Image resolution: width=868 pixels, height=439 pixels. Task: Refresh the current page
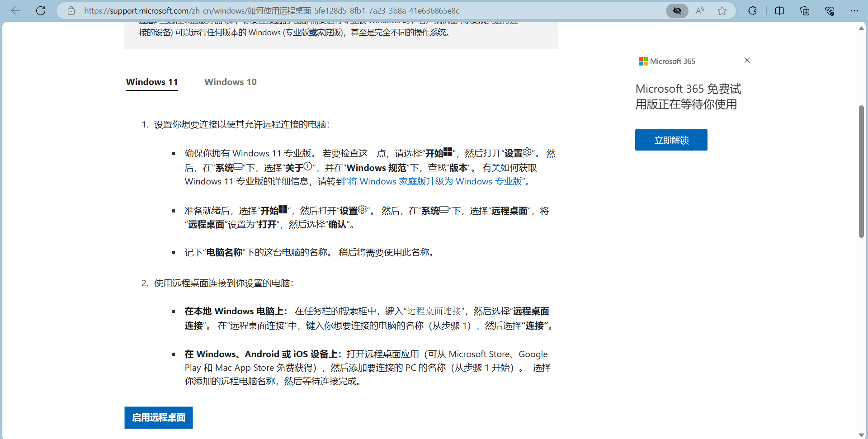[41, 10]
